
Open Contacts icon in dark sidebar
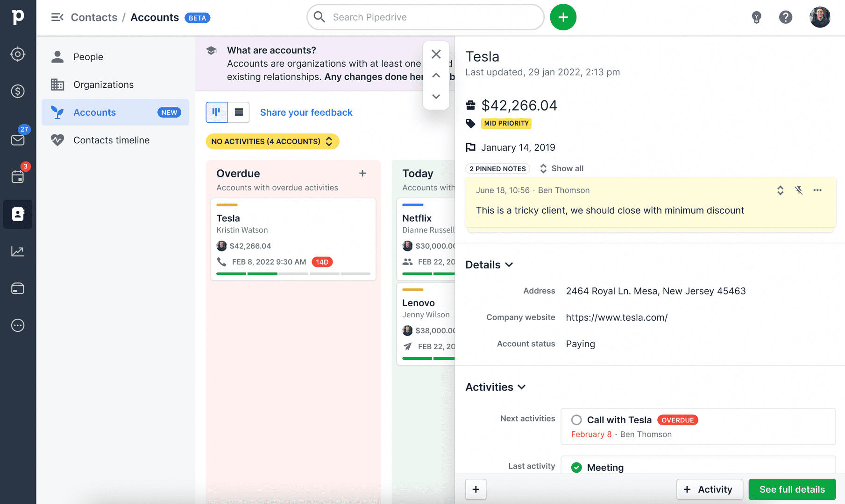pos(18,214)
